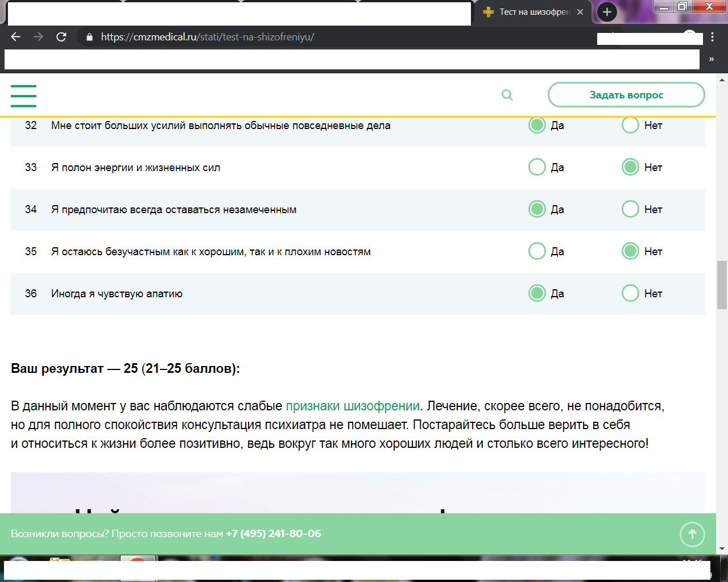Open Chrome three-dot menu

pos(712,37)
